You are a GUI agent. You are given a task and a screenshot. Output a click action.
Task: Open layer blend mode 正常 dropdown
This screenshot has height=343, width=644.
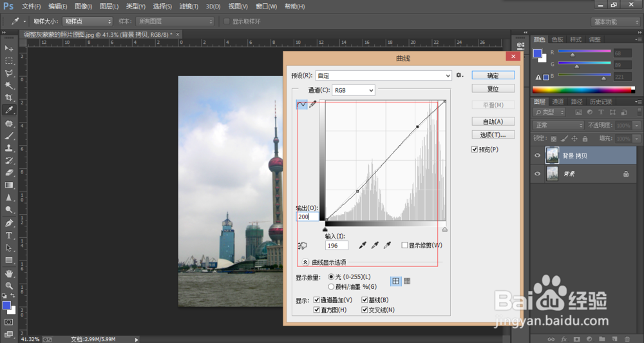click(558, 125)
